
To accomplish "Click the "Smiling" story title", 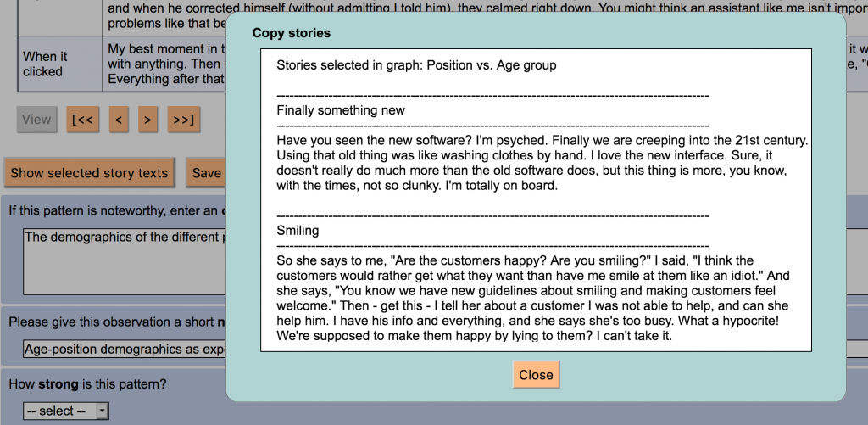I will pos(298,230).
